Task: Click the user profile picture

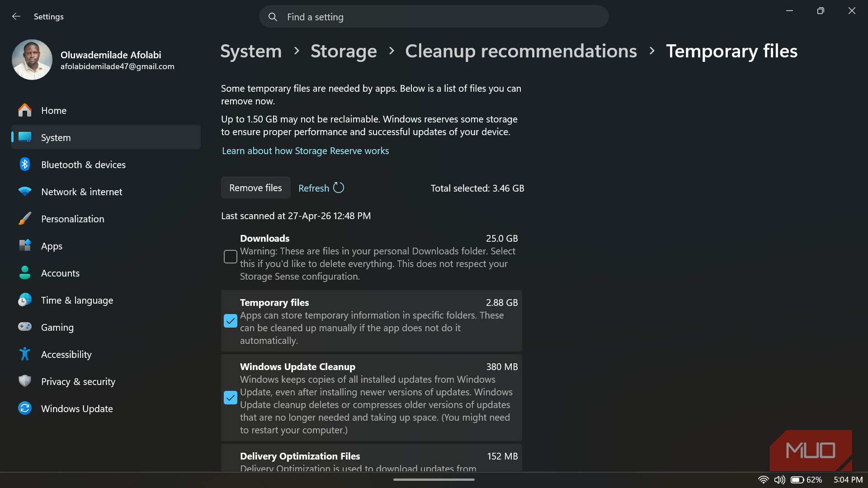Action: coord(32,60)
